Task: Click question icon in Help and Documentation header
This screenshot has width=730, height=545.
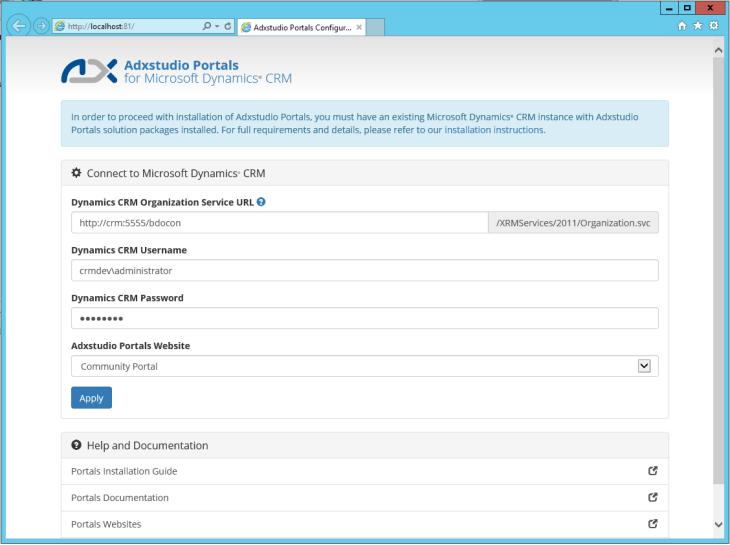Action: tap(76, 445)
